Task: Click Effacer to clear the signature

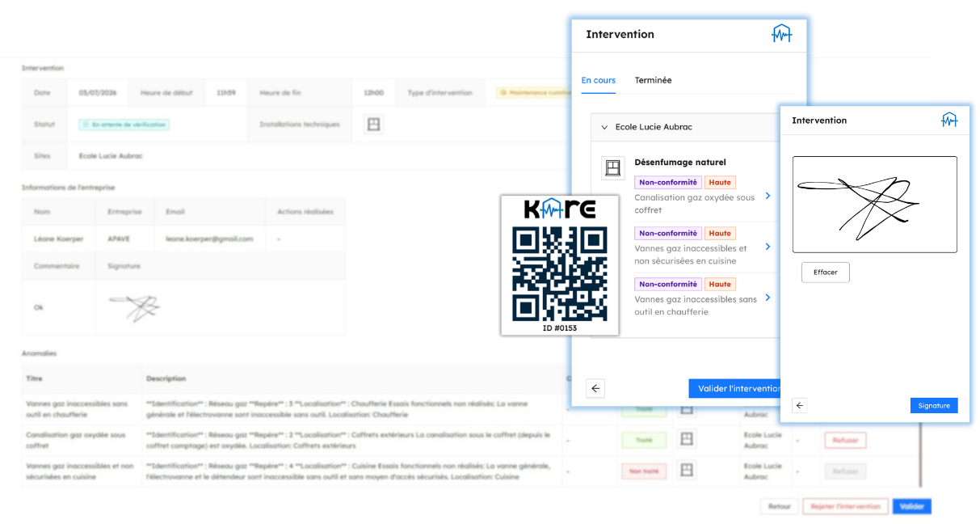Action: click(826, 273)
